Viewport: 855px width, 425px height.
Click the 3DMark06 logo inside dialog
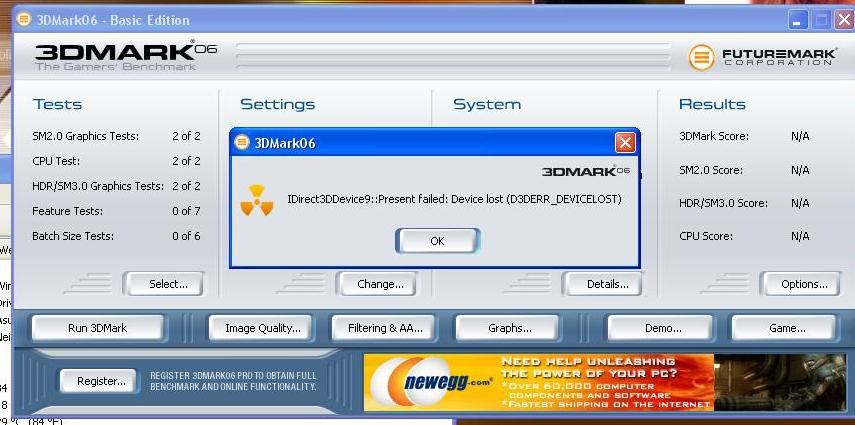click(586, 171)
